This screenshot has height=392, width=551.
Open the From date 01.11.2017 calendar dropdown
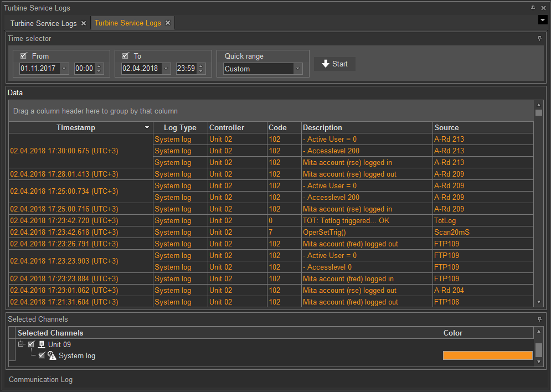click(x=64, y=69)
